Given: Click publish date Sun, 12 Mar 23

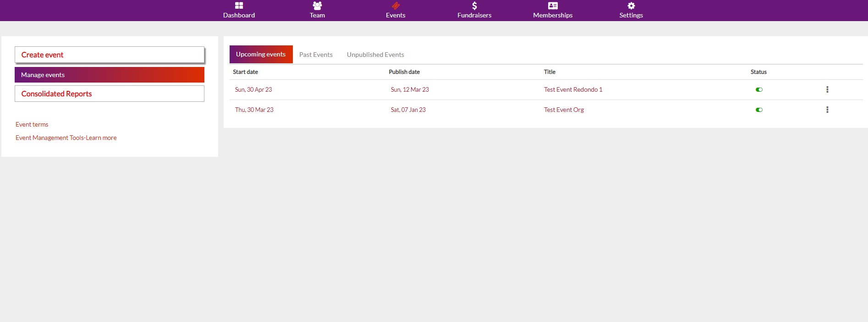Looking at the screenshot, I should click(410, 89).
